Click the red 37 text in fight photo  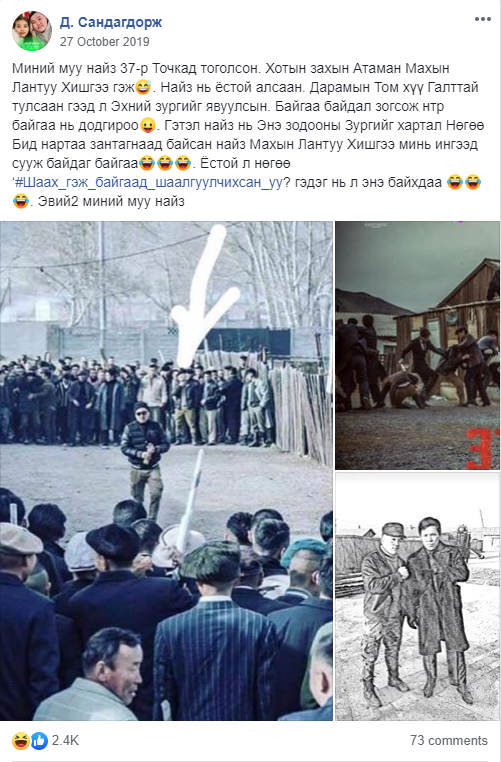[x=484, y=449]
